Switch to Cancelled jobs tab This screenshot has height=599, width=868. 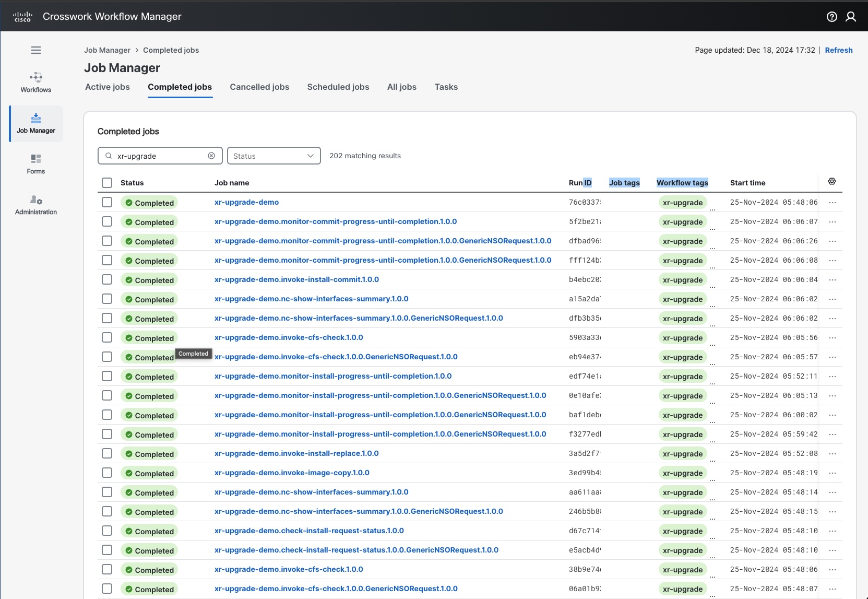(x=259, y=87)
